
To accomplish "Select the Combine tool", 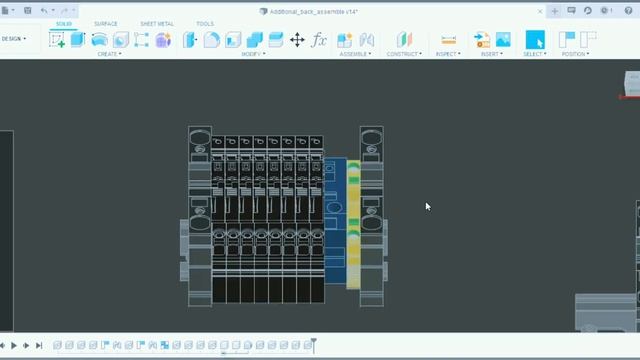I will (255, 40).
